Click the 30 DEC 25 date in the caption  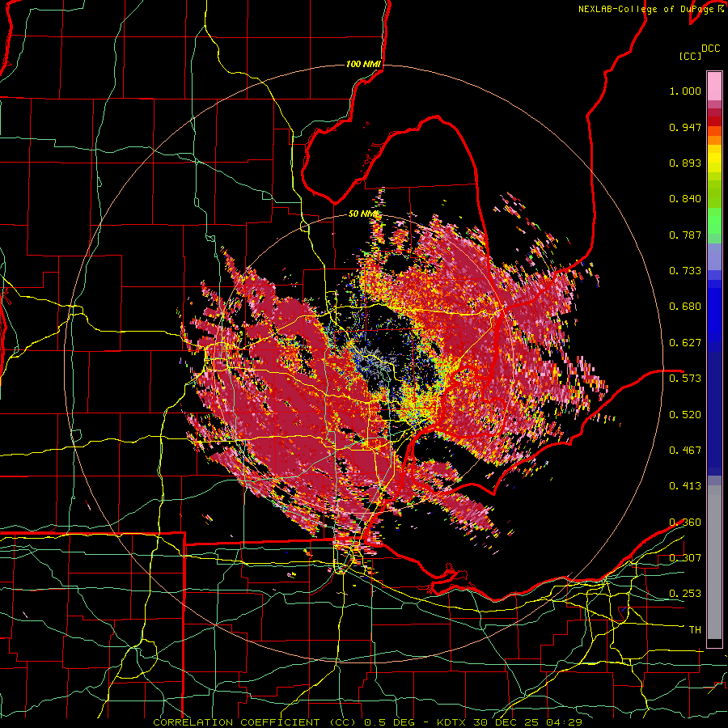coord(506,722)
